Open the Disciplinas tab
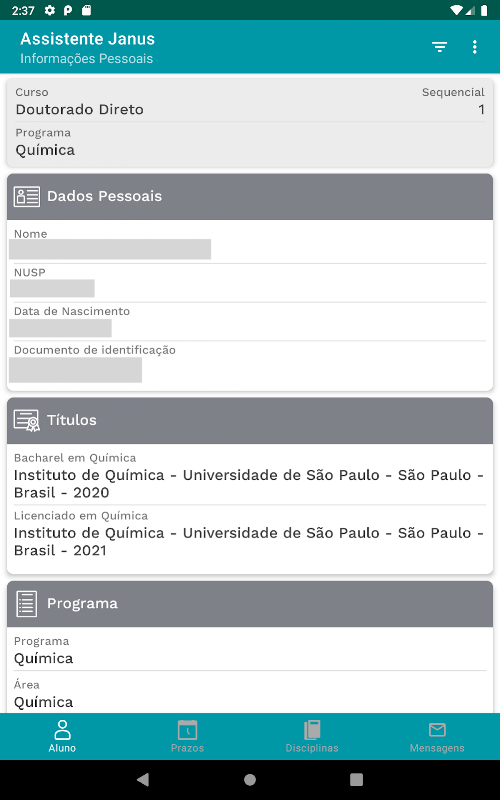Viewport: 500px width, 800px height. tap(312, 736)
